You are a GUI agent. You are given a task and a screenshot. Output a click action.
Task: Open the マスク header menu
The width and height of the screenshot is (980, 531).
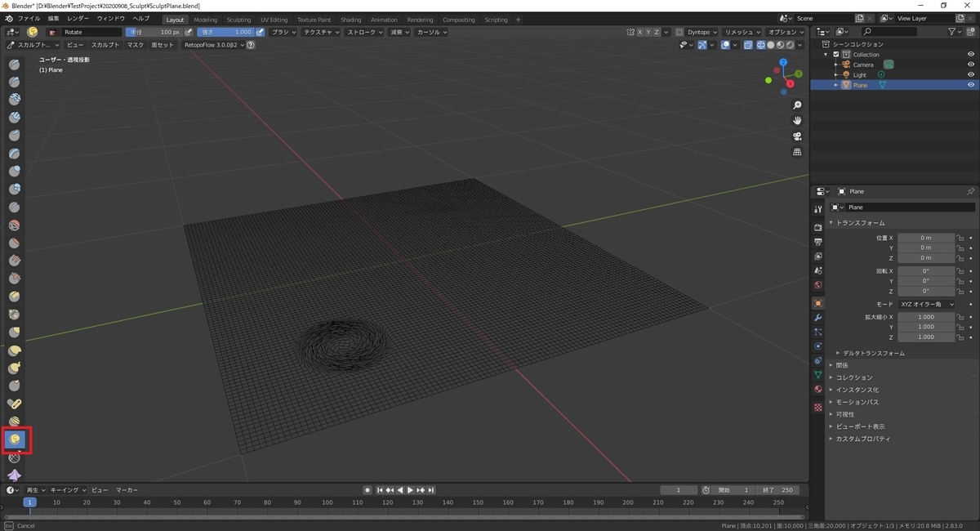point(136,45)
